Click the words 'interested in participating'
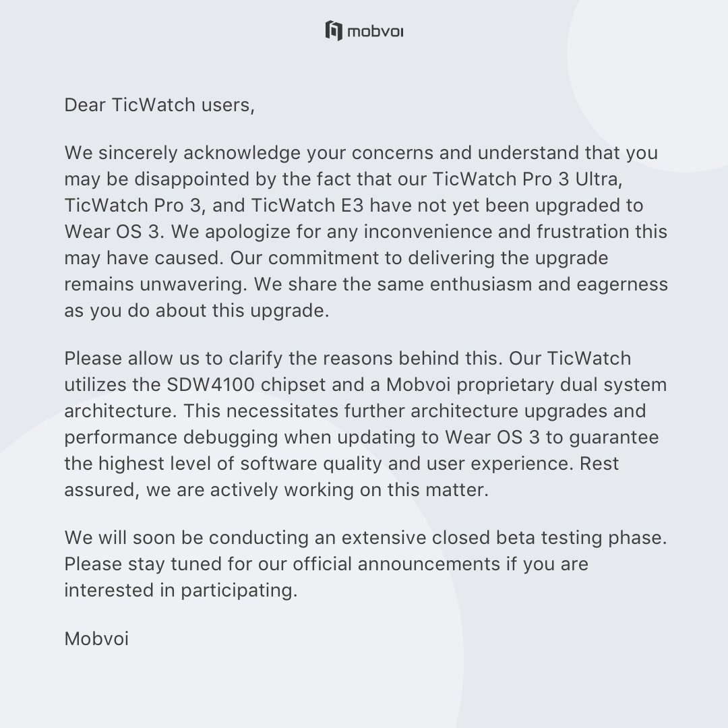728x728 pixels. pyautogui.click(x=181, y=589)
